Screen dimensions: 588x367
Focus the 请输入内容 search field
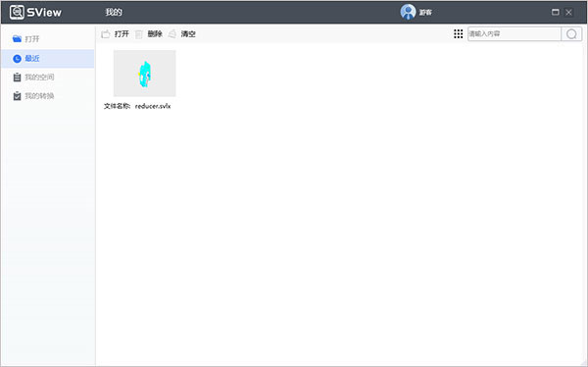[514, 33]
